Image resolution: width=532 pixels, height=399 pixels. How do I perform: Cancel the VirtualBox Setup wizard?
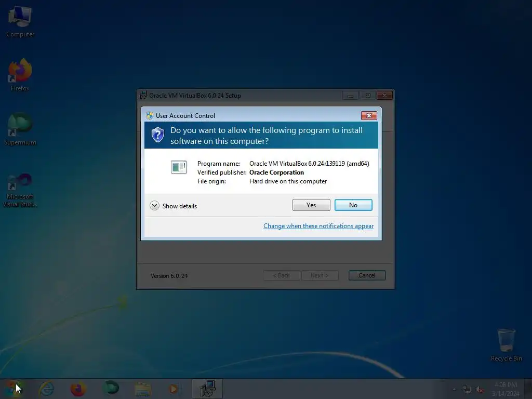tap(367, 275)
